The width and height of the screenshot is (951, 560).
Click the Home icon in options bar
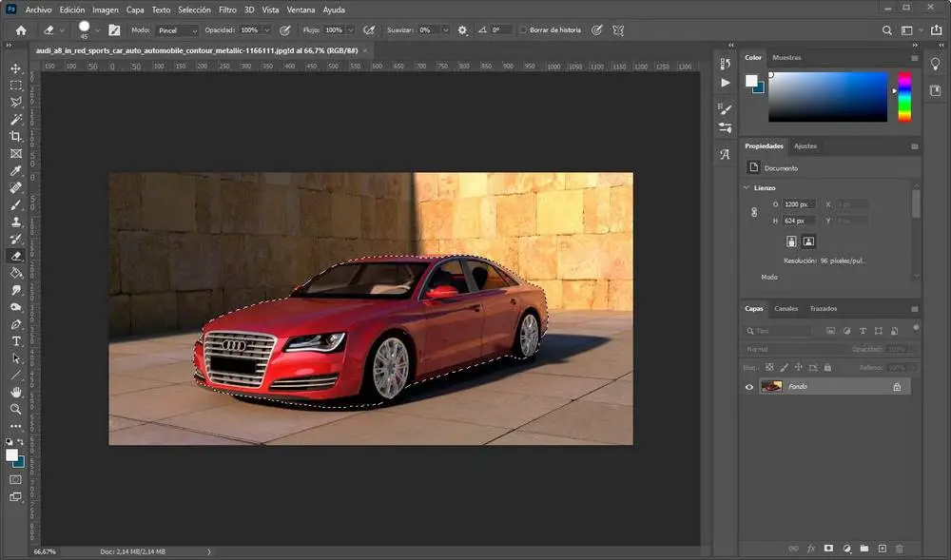click(21, 30)
